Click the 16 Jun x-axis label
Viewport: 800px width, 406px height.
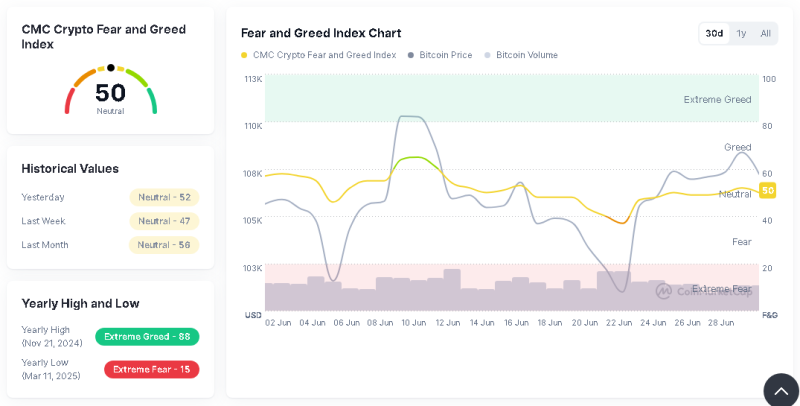(516, 323)
